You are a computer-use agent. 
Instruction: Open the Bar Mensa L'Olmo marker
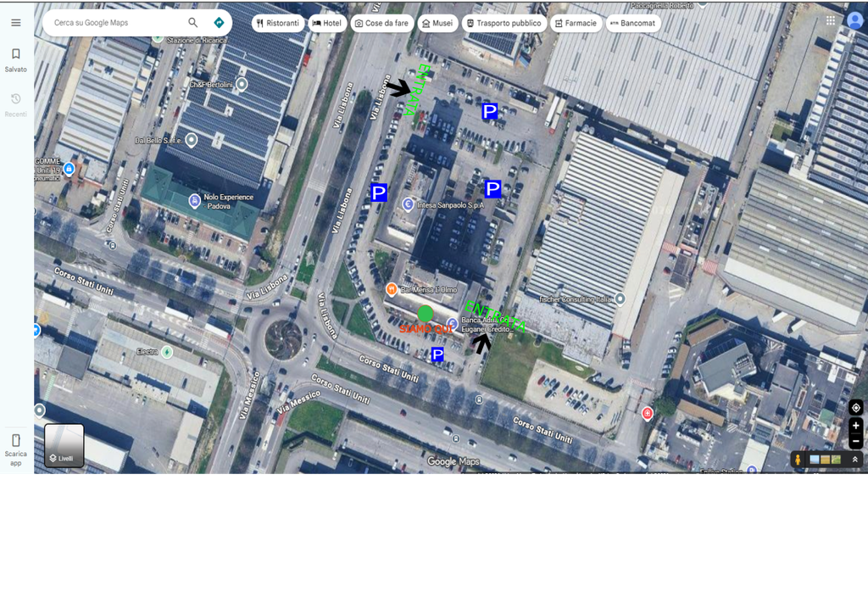(392, 289)
